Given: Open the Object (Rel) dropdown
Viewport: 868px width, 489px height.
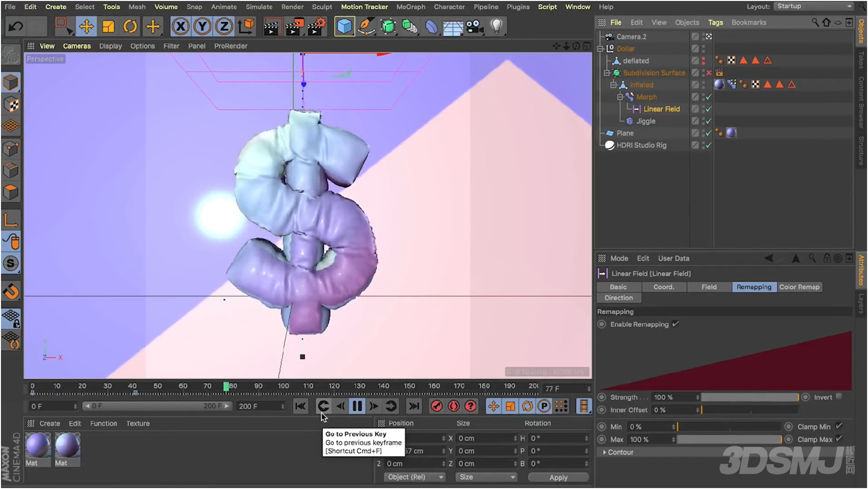Looking at the screenshot, I should pyautogui.click(x=415, y=477).
